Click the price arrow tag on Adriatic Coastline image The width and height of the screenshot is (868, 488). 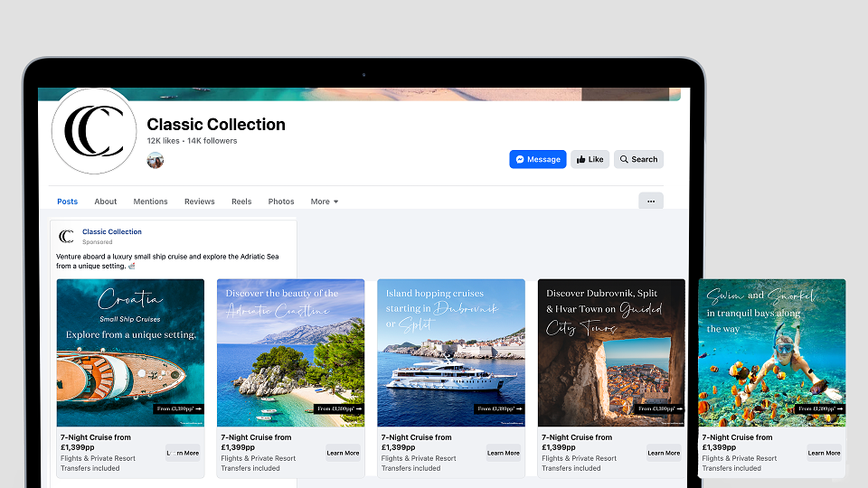[x=339, y=408]
